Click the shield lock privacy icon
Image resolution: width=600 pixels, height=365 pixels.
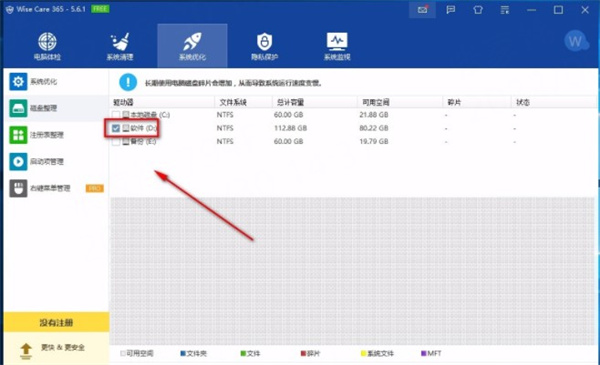(x=264, y=41)
